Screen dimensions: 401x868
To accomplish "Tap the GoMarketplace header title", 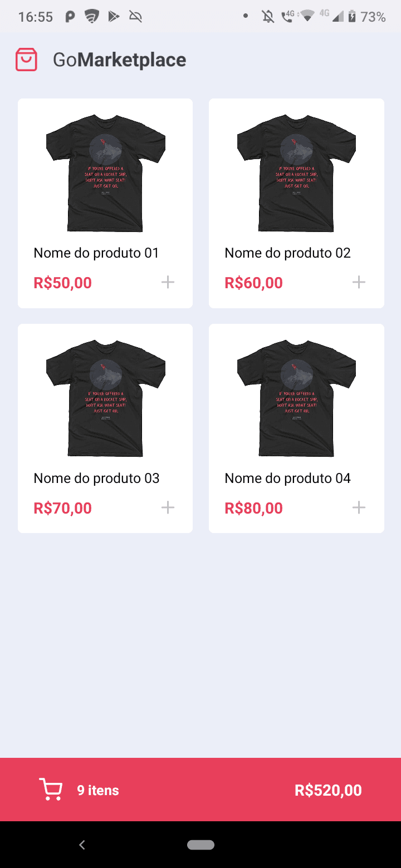I will pyautogui.click(x=119, y=60).
